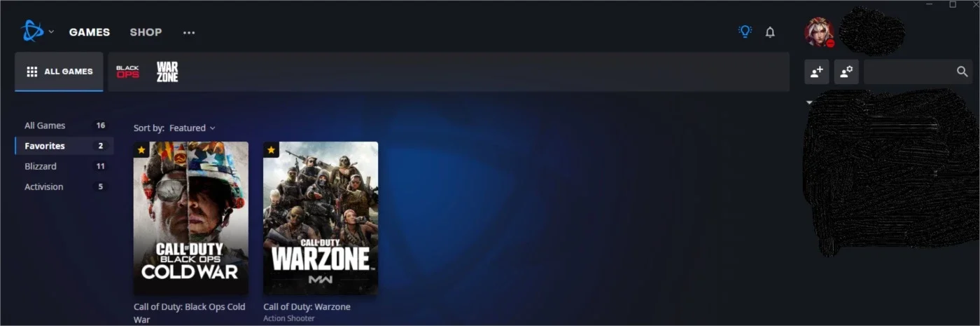Click 'Call of Duty: Warzone' title text
The width and height of the screenshot is (980, 326).
[307, 307]
